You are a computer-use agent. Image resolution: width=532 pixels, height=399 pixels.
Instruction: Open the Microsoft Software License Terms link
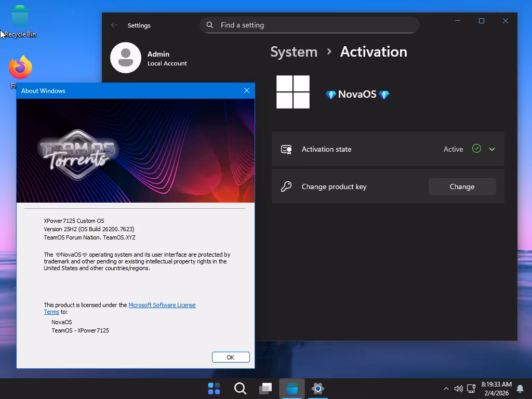tap(162, 305)
